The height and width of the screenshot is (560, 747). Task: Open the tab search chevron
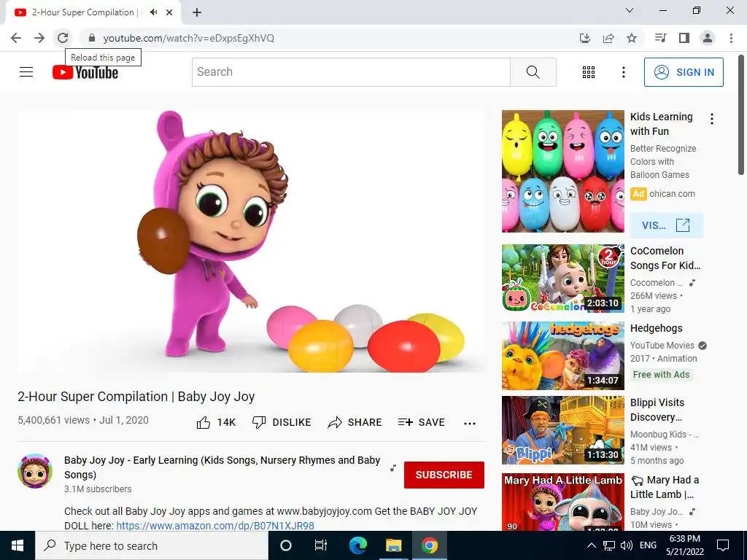(630, 10)
